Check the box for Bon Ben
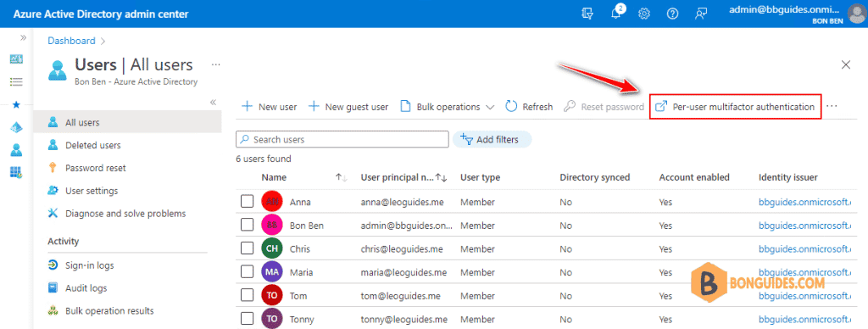 coord(247,226)
